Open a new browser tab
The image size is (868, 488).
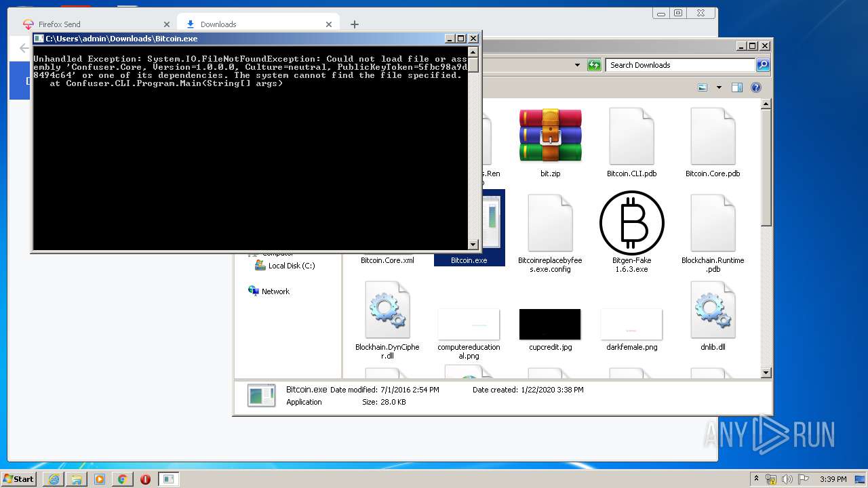point(355,24)
